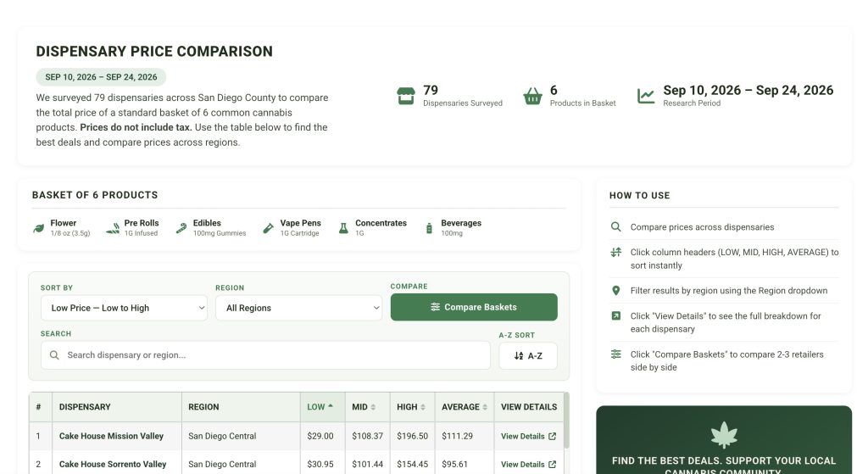Click the Pre Rolls joint icon
Viewport: 868px width, 474px height.
tap(113, 228)
